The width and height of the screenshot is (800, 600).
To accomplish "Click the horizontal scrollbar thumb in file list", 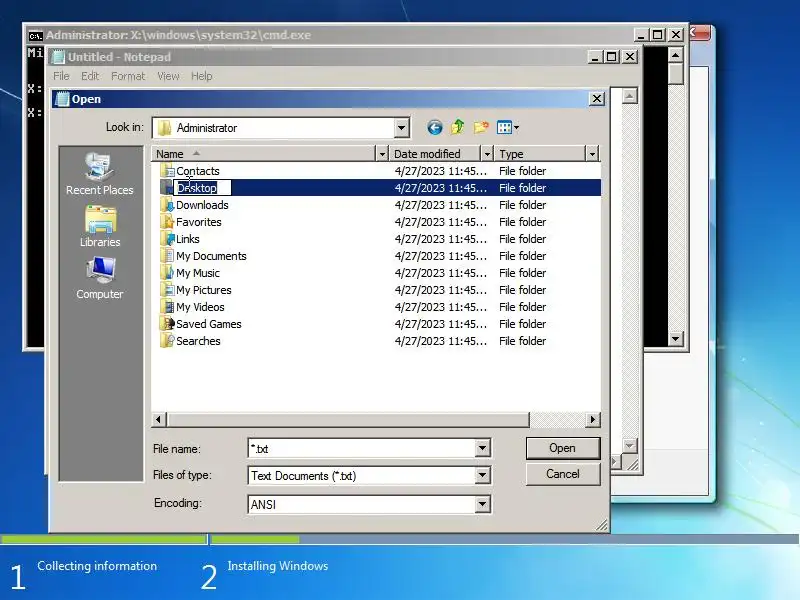I will point(348,419).
